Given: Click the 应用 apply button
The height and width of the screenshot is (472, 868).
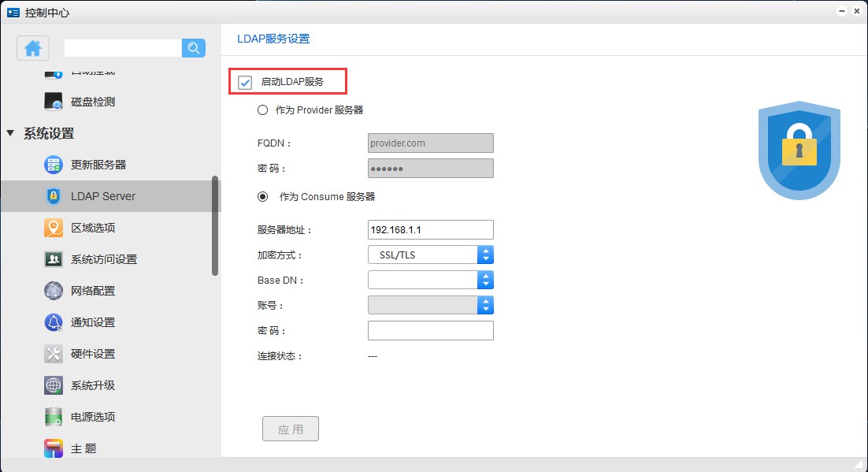Looking at the screenshot, I should tap(290, 429).
